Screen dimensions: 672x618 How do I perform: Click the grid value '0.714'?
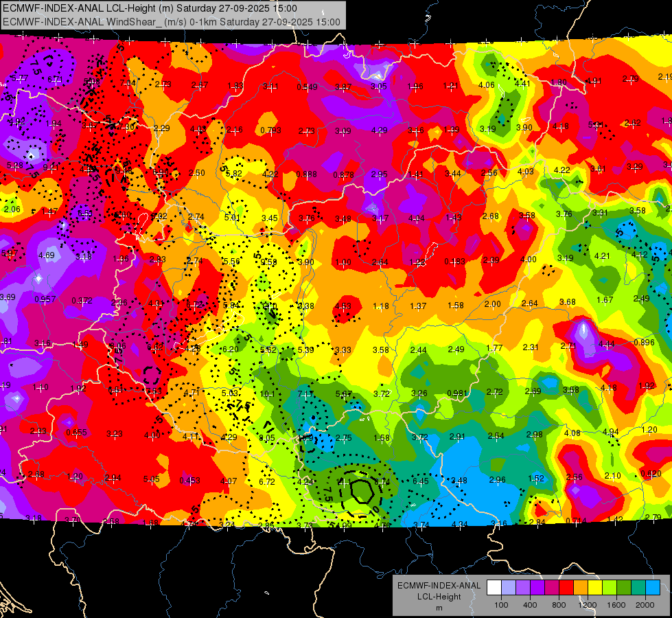576,521
